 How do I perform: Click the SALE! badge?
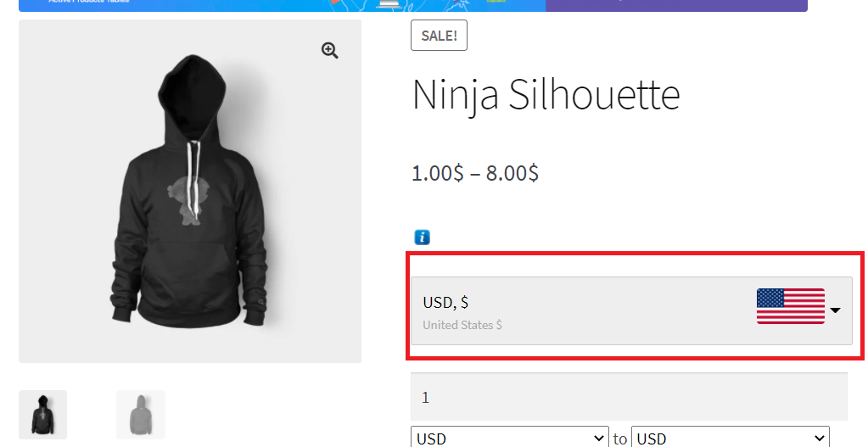439,36
